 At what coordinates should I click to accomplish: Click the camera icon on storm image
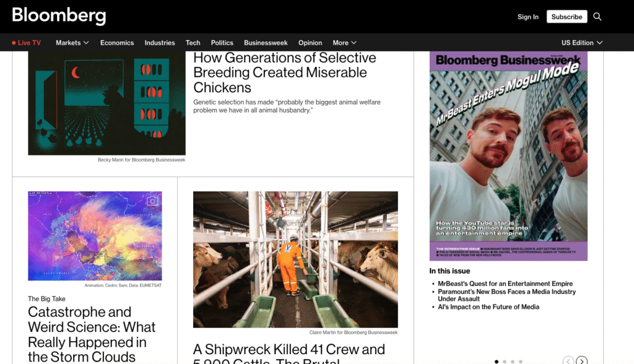point(152,201)
